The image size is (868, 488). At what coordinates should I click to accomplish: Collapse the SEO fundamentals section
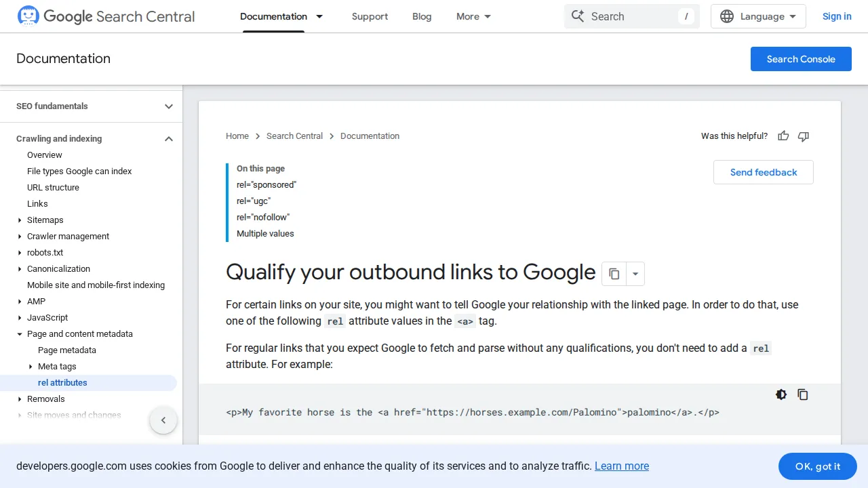click(168, 106)
